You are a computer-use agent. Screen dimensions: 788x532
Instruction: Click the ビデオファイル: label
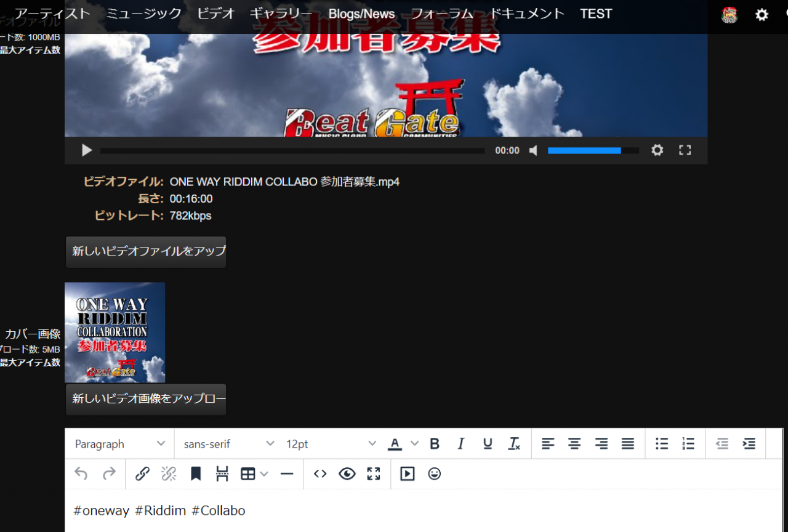coord(123,182)
